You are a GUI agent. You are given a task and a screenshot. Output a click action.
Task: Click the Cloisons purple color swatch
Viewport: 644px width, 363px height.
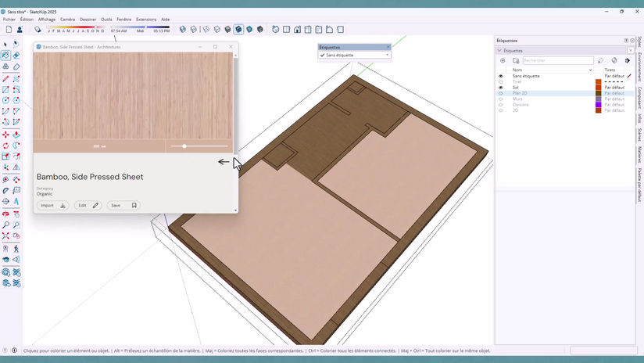tap(599, 105)
